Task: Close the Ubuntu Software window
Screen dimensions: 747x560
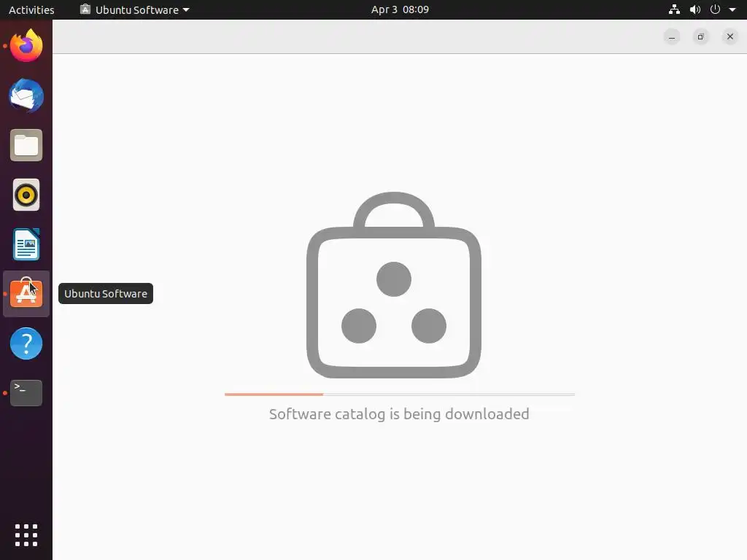Action: [x=729, y=36]
